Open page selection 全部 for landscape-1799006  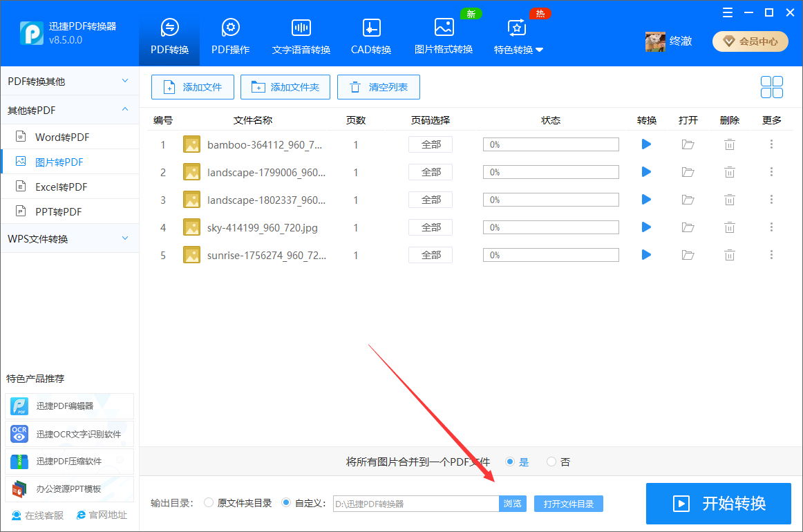click(430, 173)
